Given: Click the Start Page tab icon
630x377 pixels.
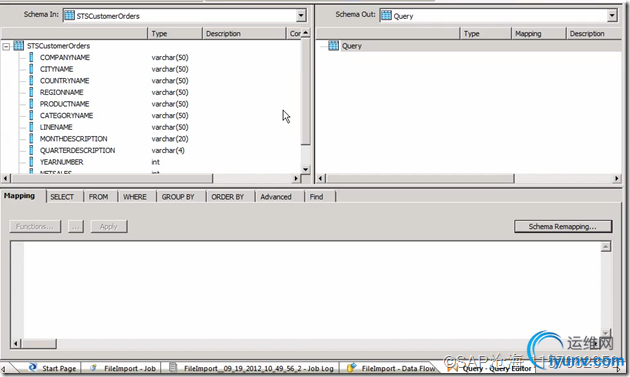Looking at the screenshot, I should tap(33, 367).
